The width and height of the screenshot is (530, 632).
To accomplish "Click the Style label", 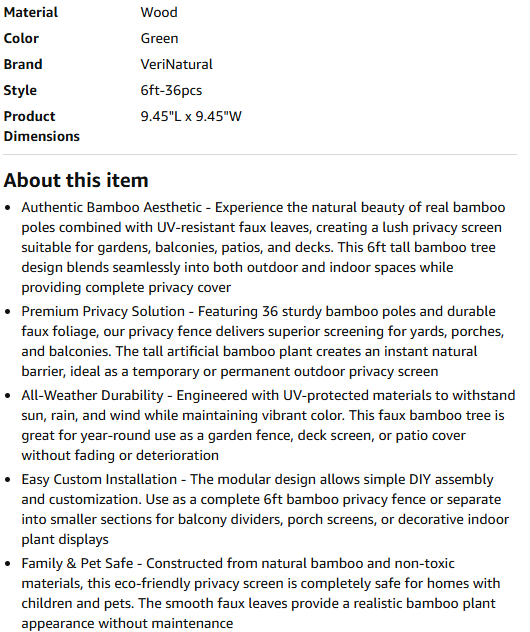I will (x=20, y=90).
